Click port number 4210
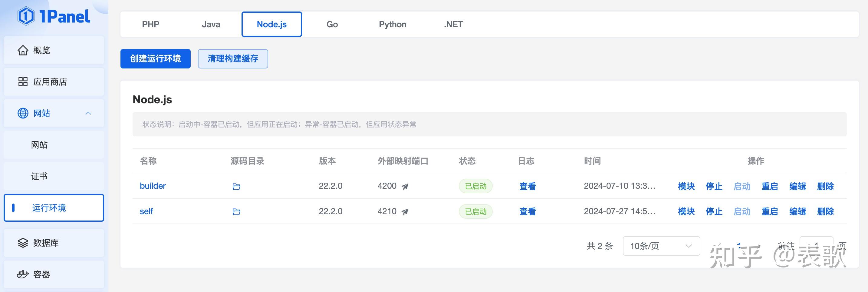Screen dimensions: 868x292 click(x=387, y=211)
